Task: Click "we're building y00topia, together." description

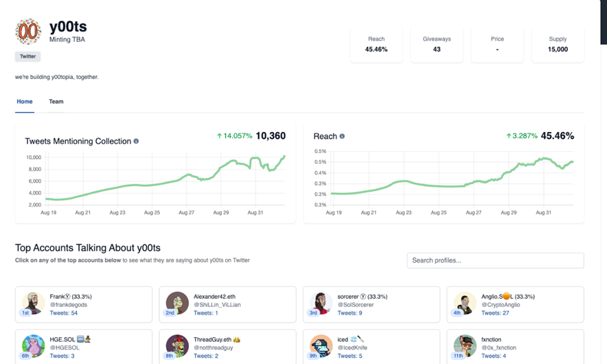Action: tap(57, 77)
